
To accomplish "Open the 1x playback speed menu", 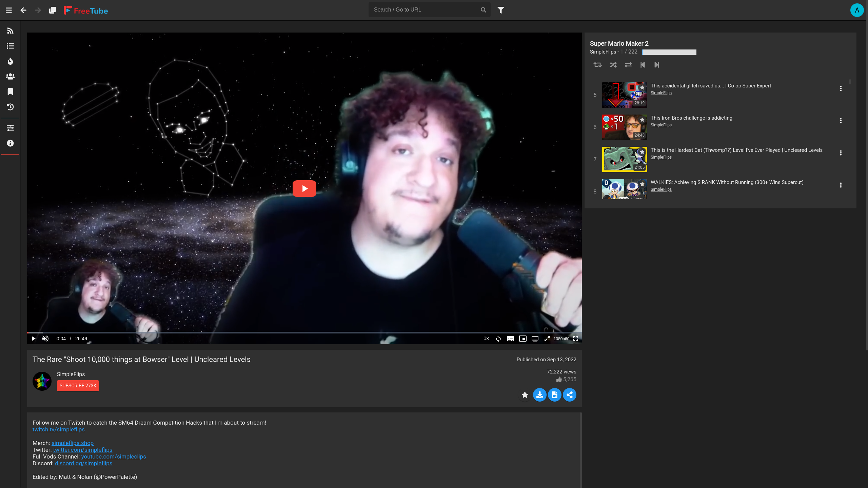I will 486,339.
